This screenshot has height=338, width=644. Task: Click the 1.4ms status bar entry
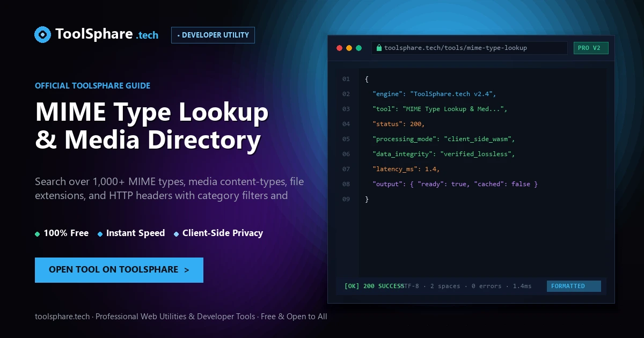tap(522, 286)
